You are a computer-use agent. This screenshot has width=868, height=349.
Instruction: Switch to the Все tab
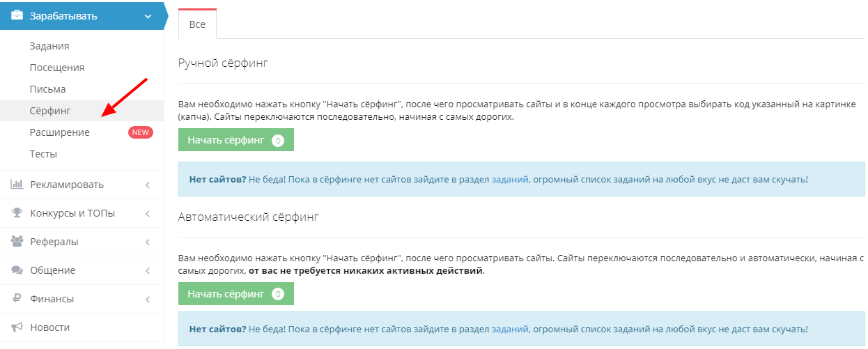coord(197,24)
